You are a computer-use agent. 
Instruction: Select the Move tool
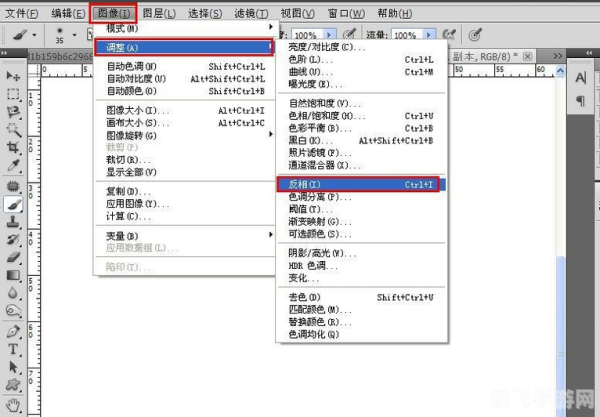13,76
